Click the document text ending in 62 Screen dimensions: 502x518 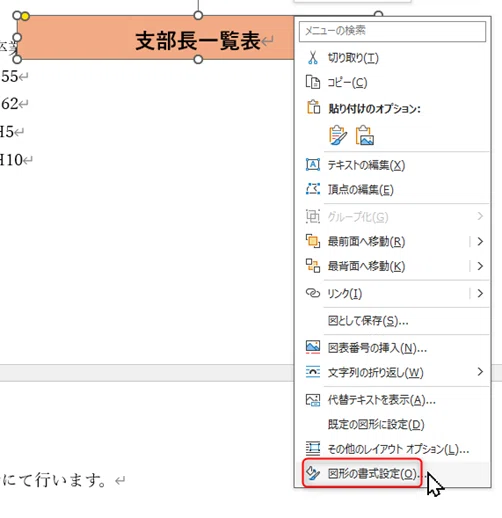(10, 104)
